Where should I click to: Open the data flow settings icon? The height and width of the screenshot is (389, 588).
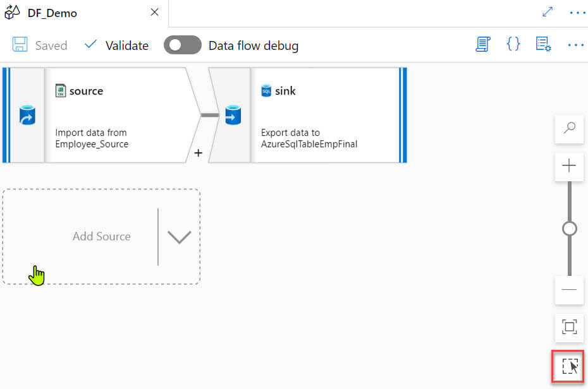coord(543,44)
